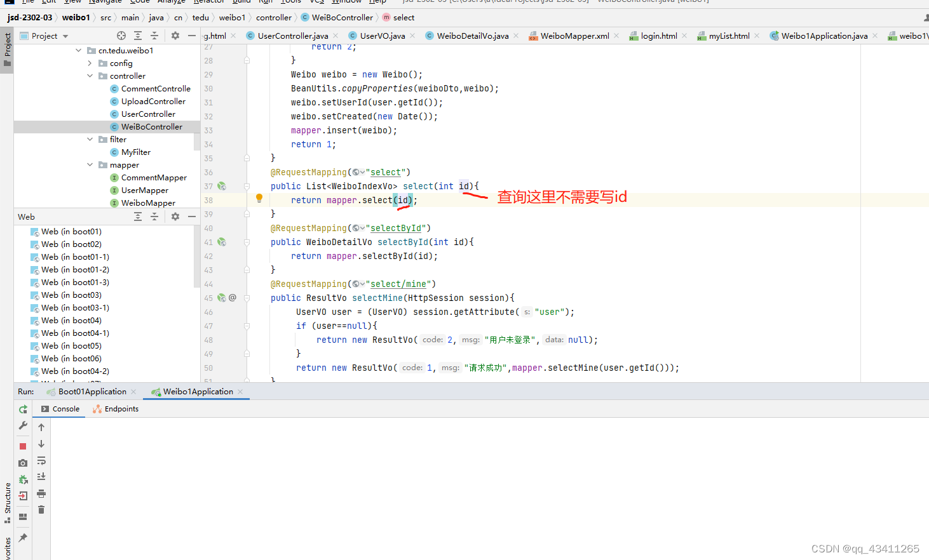
Task: Hide the Project tool window with minimize icon
Action: tap(192, 36)
